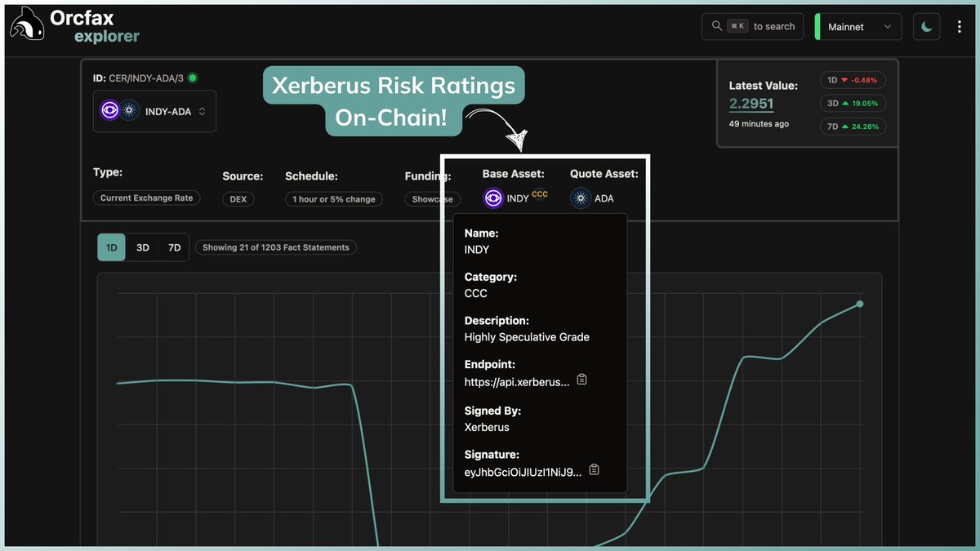980x551 pixels.
Task: Switch chart to 7D tab
Action: (174, 247)
